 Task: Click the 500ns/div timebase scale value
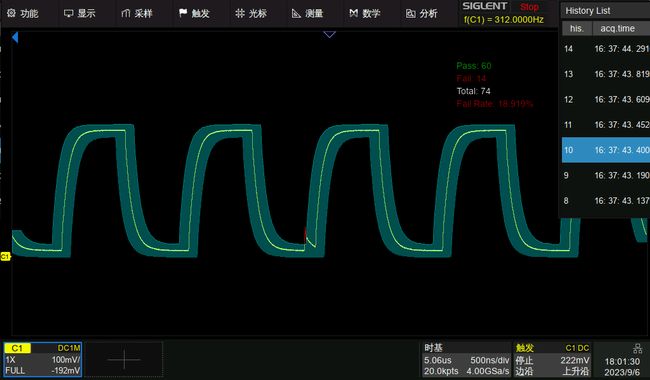pos(490,360)
